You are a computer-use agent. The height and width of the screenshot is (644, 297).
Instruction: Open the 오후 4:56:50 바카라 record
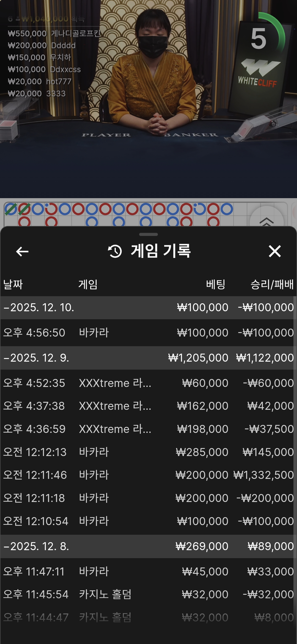point(148,333)
